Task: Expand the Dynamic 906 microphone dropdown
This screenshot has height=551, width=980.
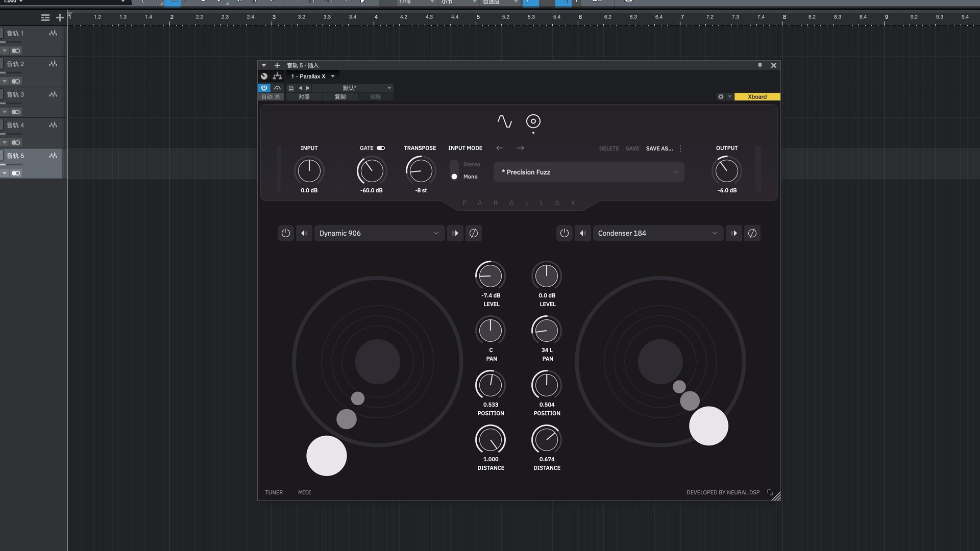Action: pyautogui.click(x=379, y=233)
